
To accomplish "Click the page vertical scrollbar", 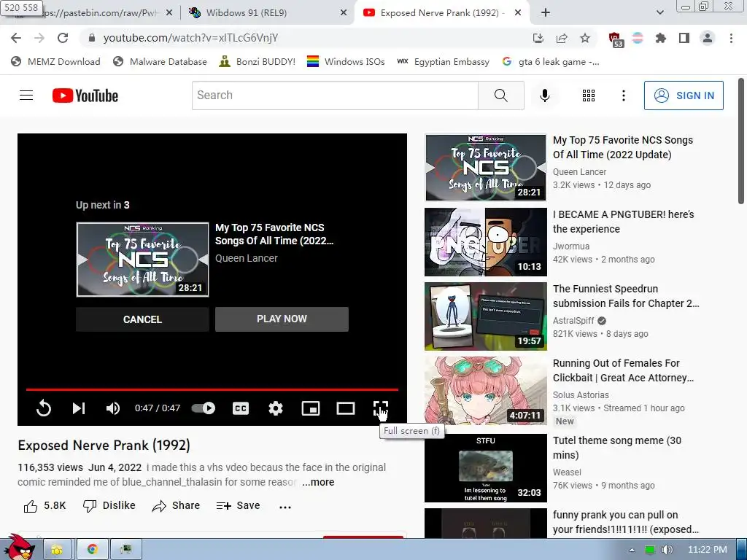I will pyautogui.click(x=741, y=141).
